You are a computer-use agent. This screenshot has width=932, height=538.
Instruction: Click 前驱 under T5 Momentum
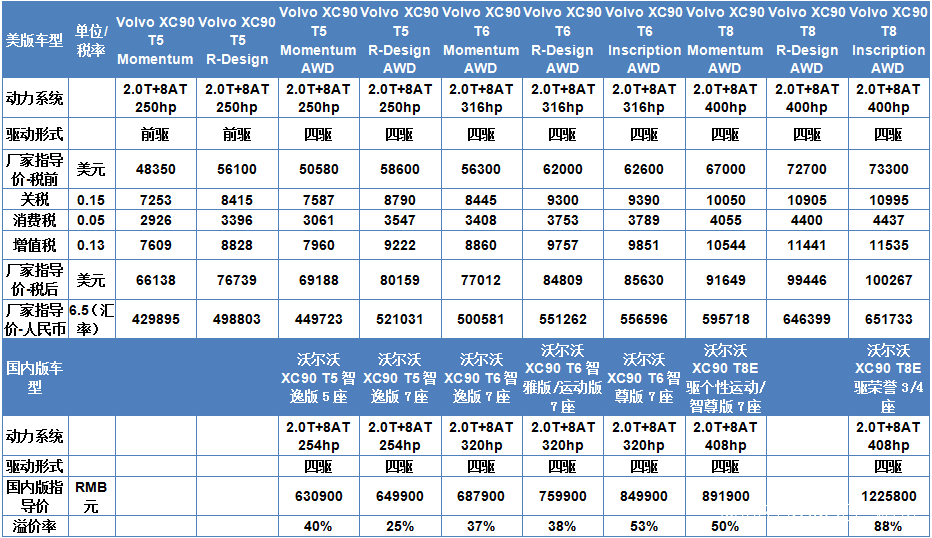tap(155, 135)
